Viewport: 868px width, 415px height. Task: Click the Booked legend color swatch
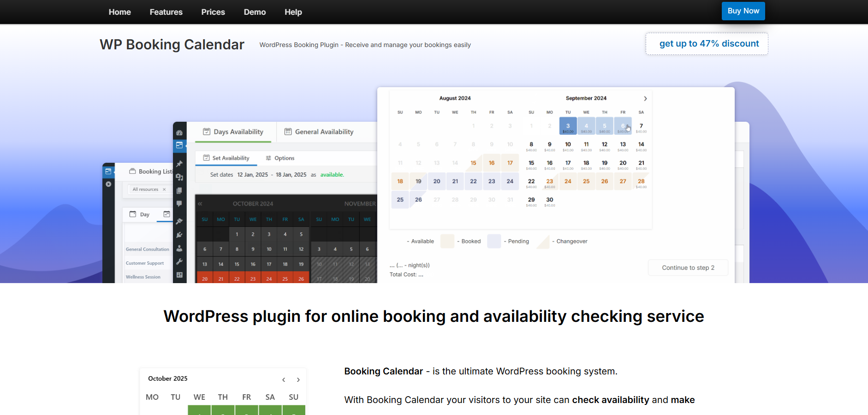pos(447,241)
